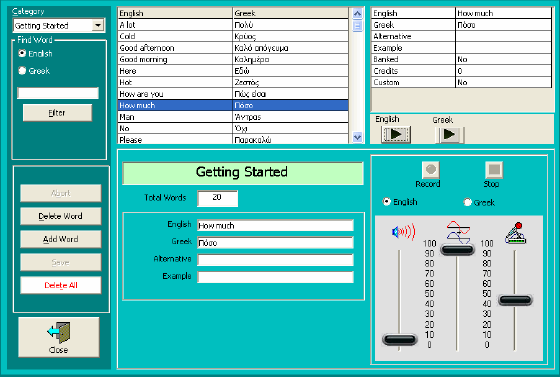
Task: Choose Greek radio in recording panel
Action: pos(467,202)
